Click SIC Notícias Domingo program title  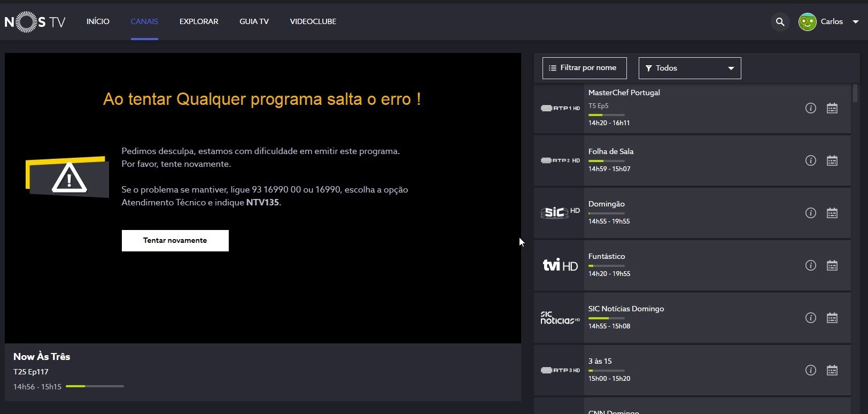tap(626, 309)
